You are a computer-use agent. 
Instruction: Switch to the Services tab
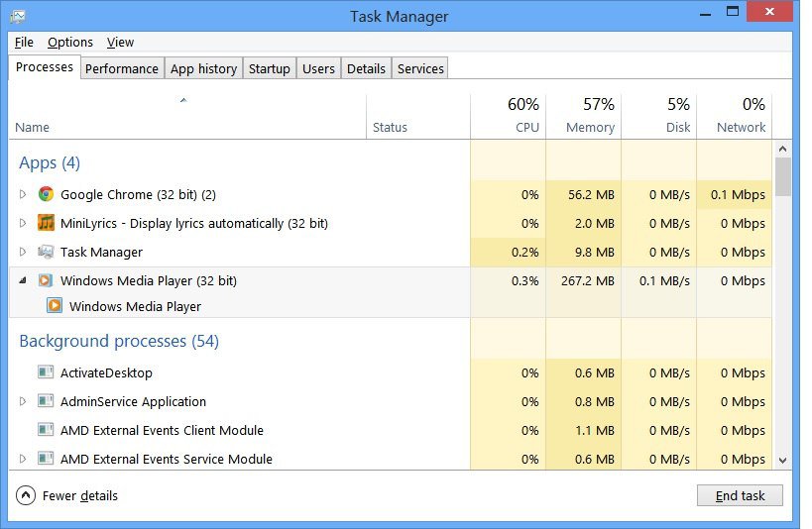[x=420, y=68]
